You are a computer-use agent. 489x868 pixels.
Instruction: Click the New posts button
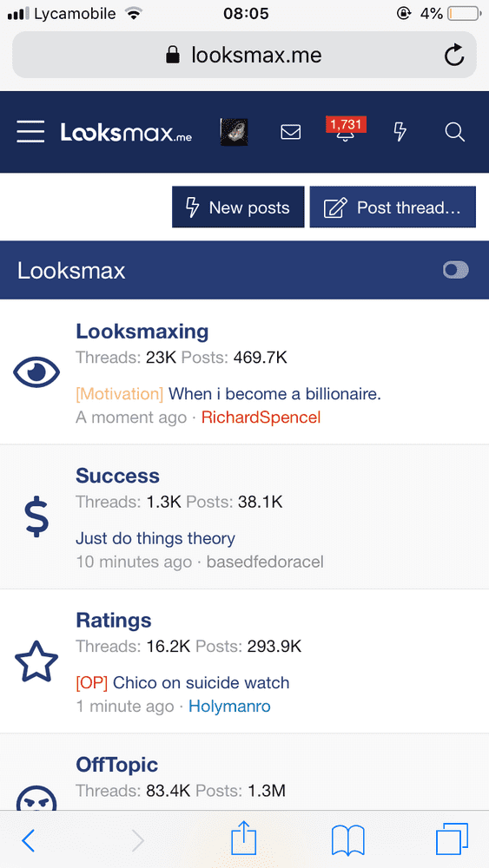[238, 207]
